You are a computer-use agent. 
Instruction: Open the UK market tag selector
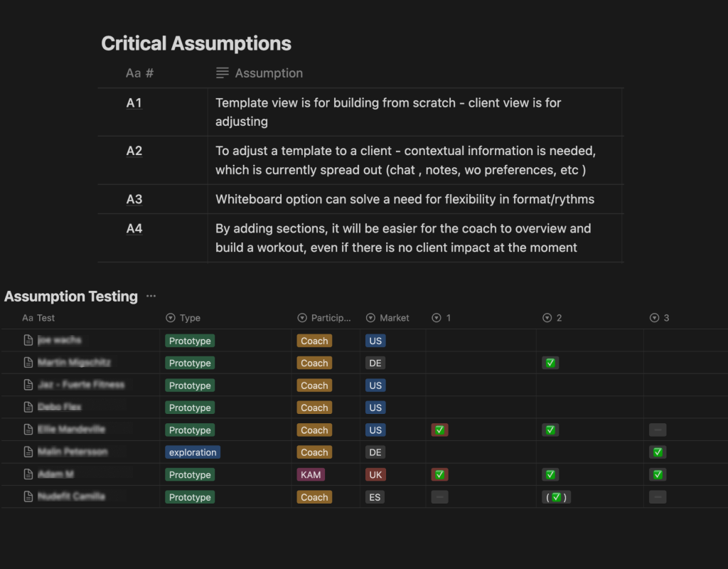coord(375,474)
